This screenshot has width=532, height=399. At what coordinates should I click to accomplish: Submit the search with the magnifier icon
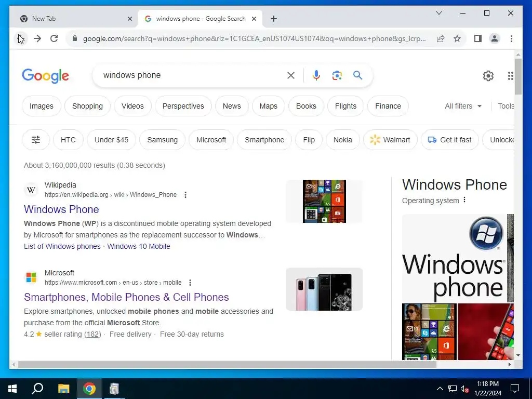pos(357,75)
